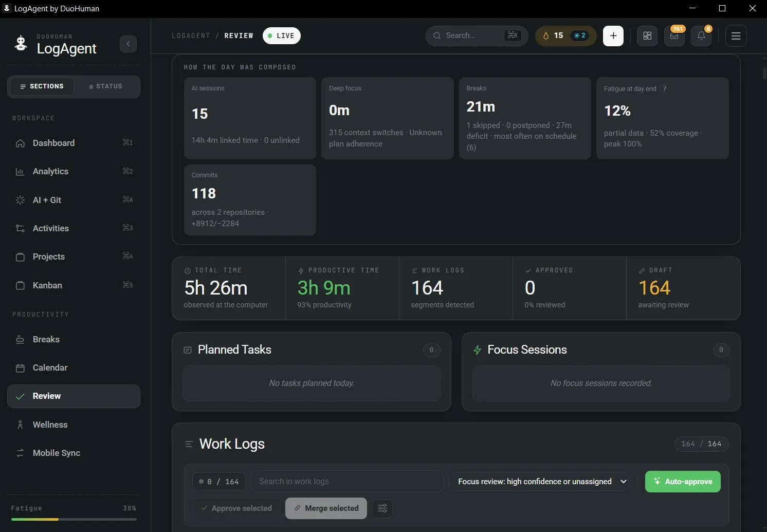Open Dashboard from the sidebar

(74, 143)
